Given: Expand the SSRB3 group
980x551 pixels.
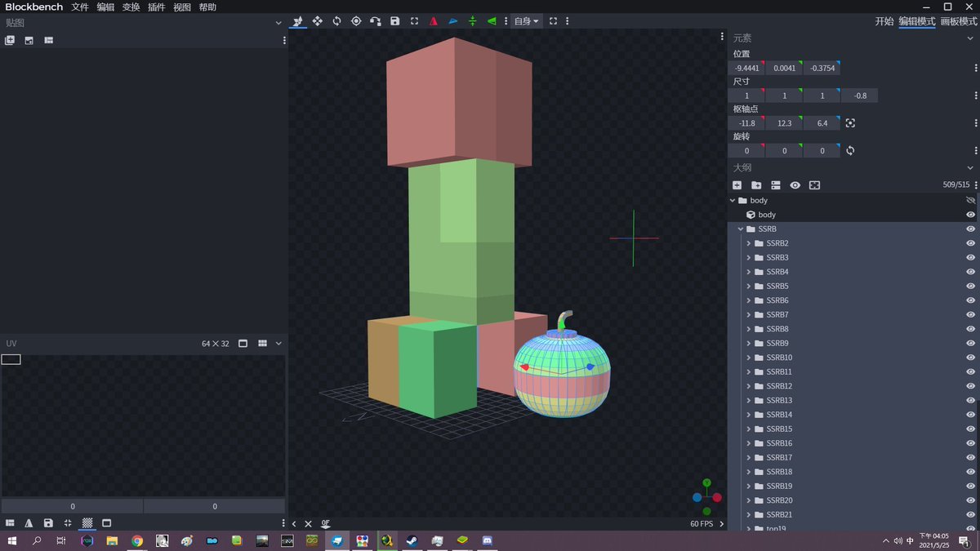Looking at the screenshot, I should pyautogui.click(x=749, y=258).
